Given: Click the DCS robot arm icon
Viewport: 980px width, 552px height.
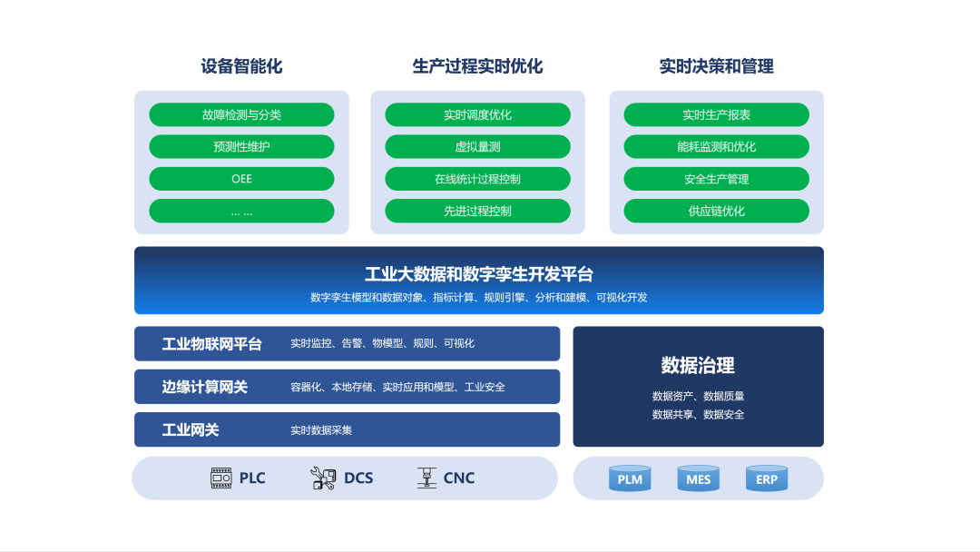Looking at the screenshot, I should [323, 478].
